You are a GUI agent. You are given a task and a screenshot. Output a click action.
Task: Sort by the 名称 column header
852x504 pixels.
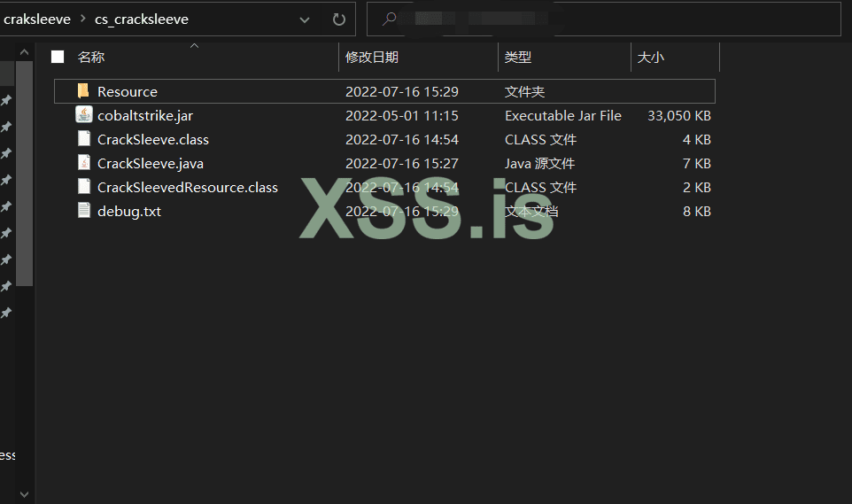[90, 57]
